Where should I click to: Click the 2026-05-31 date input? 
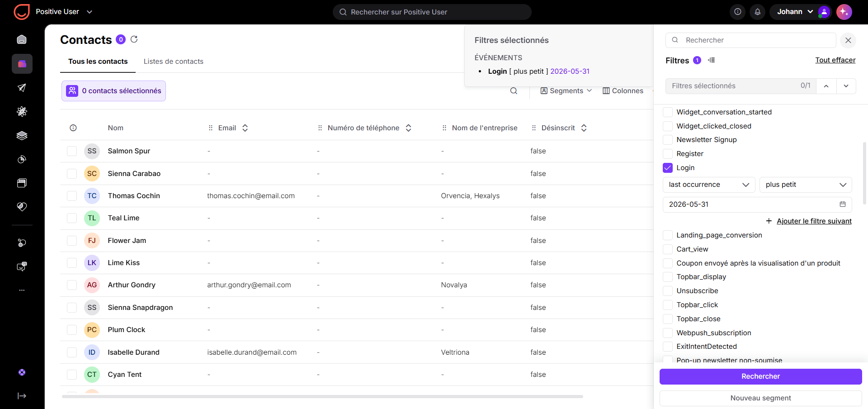click(x=757, y=204)
